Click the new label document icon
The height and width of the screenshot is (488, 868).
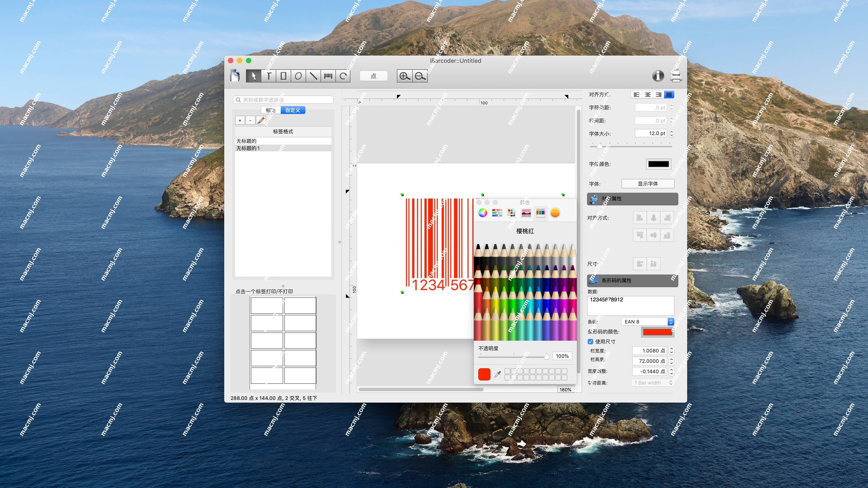coord(235,76)
